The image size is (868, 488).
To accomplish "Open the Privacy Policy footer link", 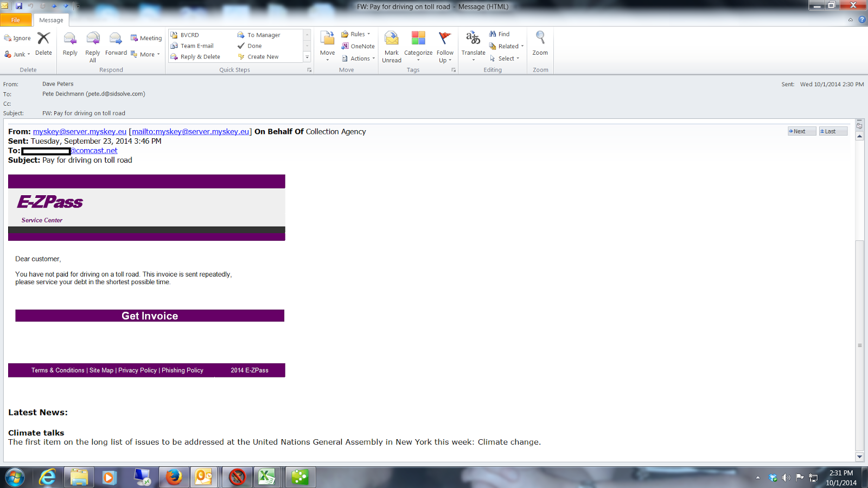I will (137, 370).
